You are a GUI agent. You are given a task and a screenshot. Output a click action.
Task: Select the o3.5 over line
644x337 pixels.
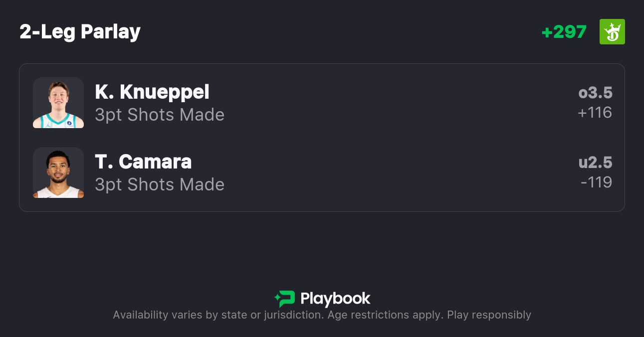tap(595, 93)
